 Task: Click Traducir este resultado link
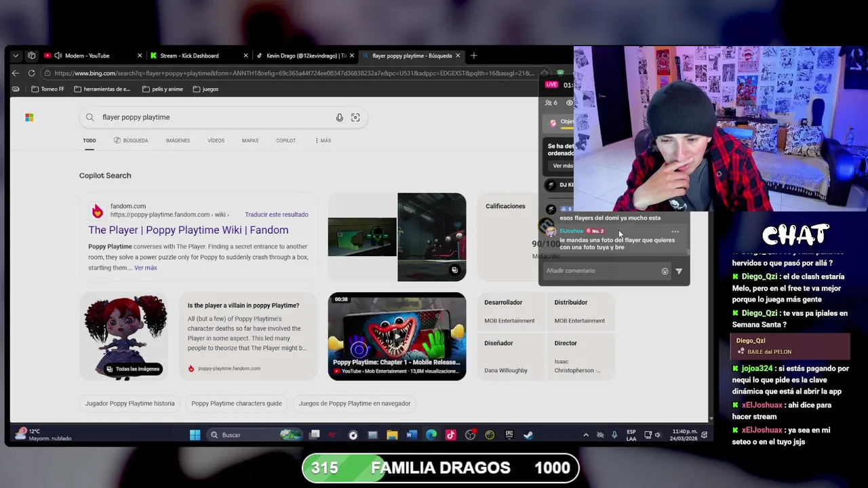[277, 214]
